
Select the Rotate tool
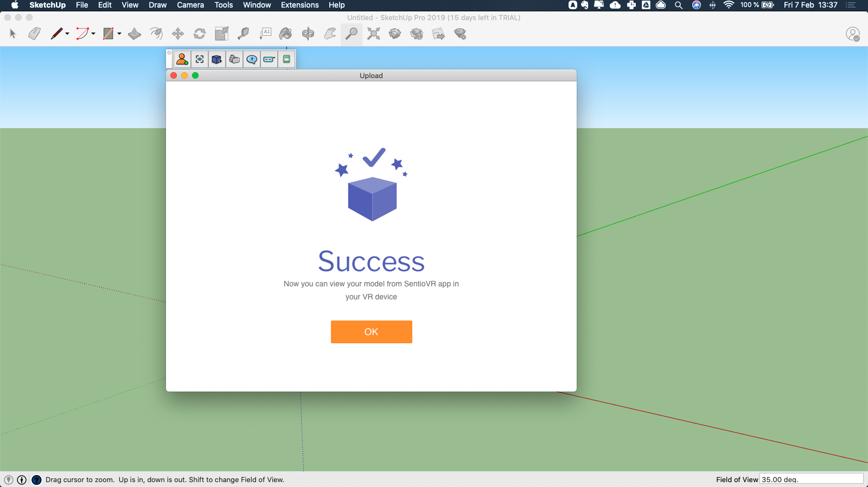(x=200, y=34)
